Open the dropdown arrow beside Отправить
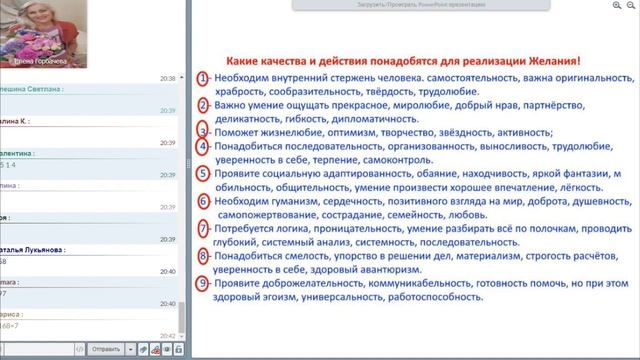The image size is (640, 360). point(130,349)
